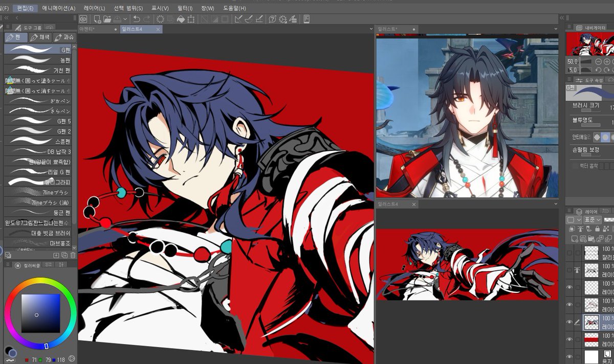Open the Clip Studio launcher icon

coord(83,19)
